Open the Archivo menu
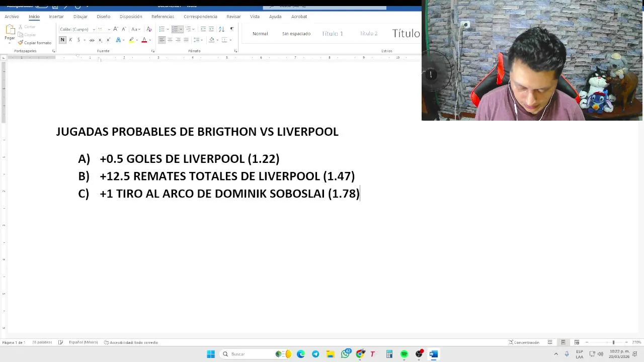This screenshot has width=644, height=362. (x=12, y=17)
